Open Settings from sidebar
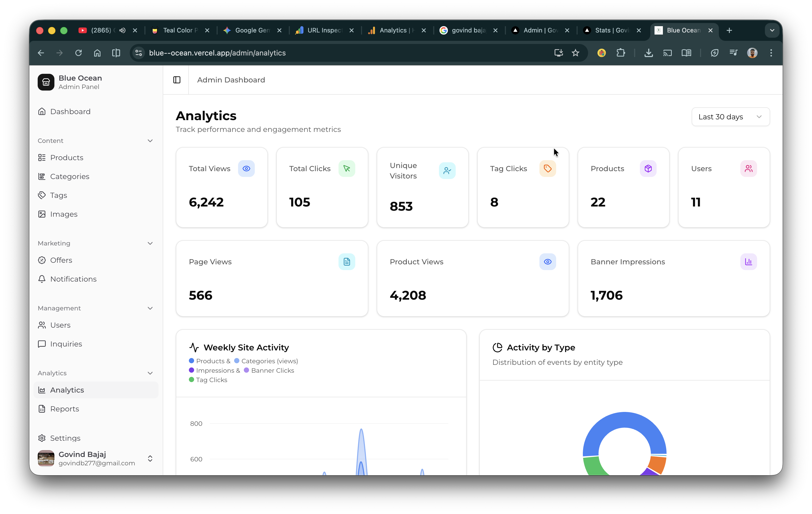 click(x=65, y=438)
